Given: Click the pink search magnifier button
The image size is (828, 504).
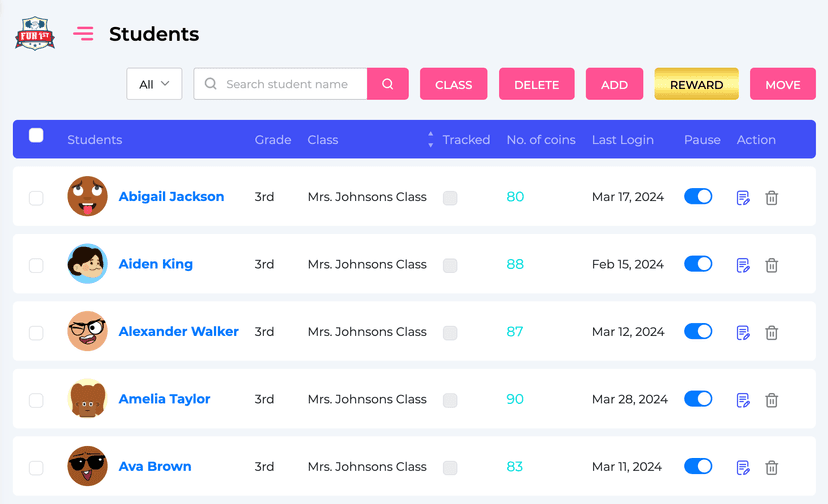Looking at the screenshot, I should [x=388, y=84].
